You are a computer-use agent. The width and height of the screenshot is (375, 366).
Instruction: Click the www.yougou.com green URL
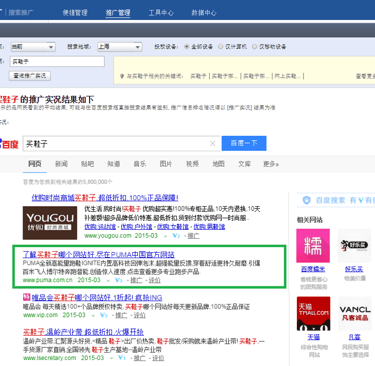pos(108,236)
